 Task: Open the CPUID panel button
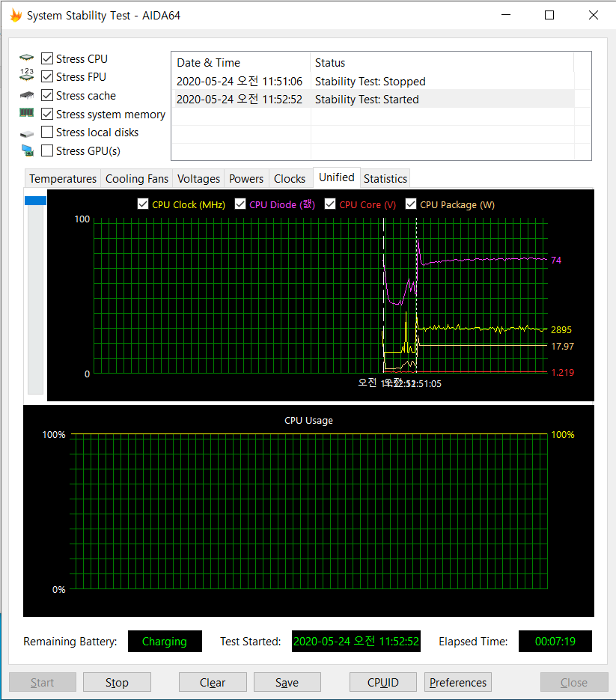(x=383, y=682)
